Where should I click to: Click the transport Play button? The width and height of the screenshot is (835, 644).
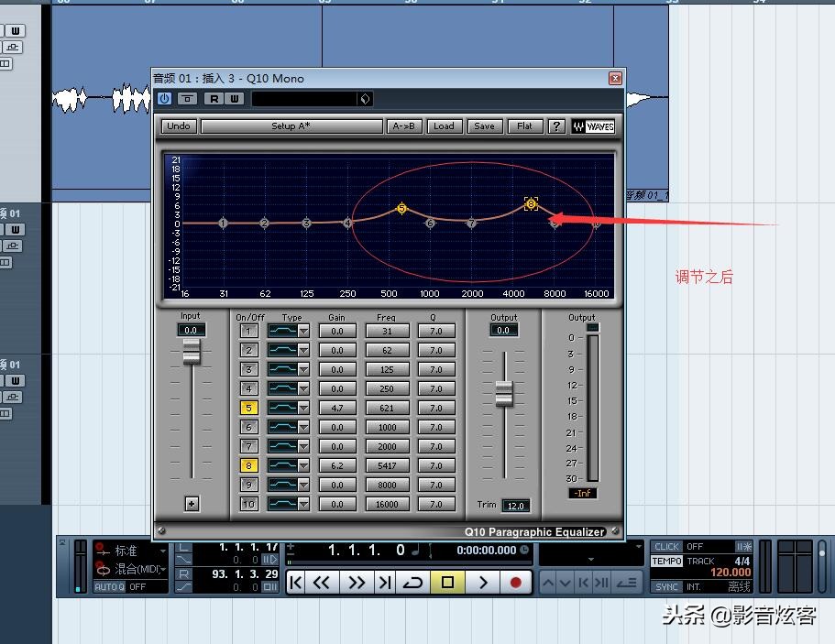click(x=483, y=583)
